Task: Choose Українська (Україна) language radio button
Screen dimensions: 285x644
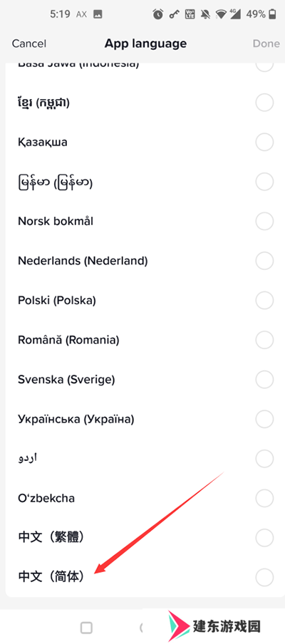Action: [264, 419]
